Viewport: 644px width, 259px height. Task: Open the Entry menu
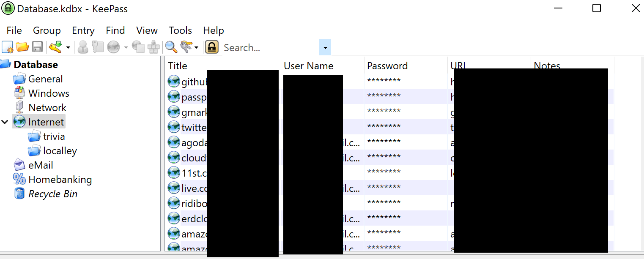(x=83, y=30)
